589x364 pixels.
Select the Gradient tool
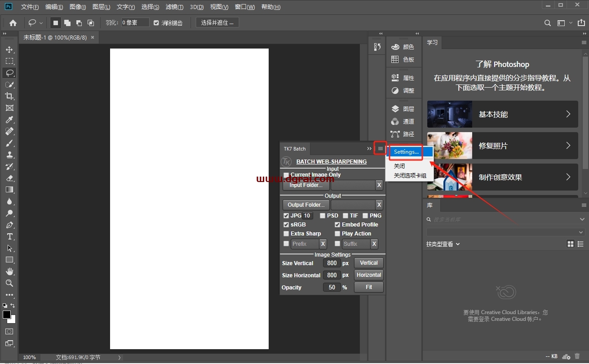coord(9,190)
